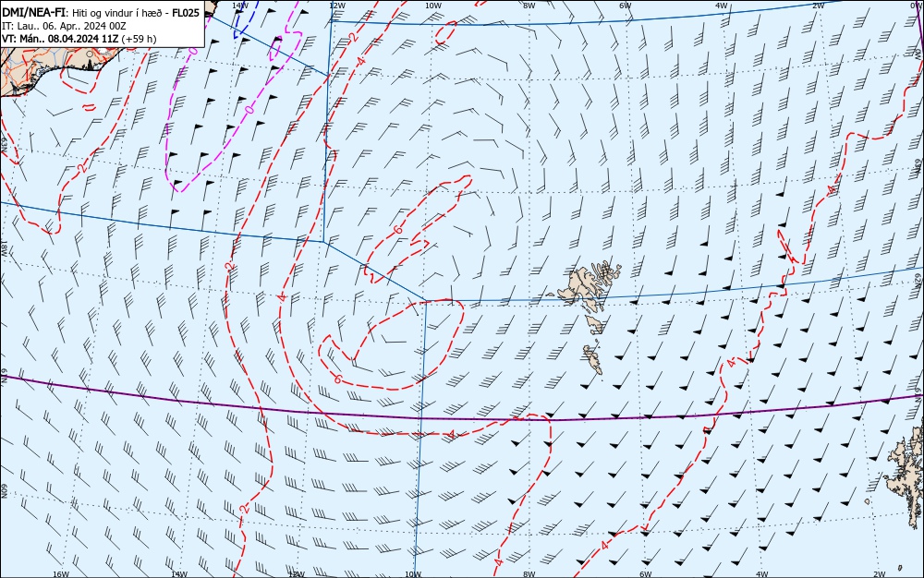
Task: Click the 14W label on the top edge
Action: pyautogui.click(x=239, y=5)
